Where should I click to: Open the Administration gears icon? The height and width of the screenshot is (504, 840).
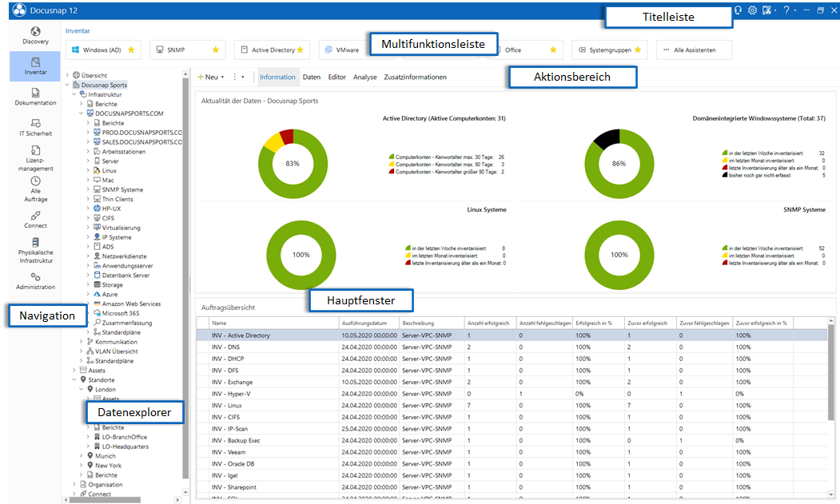[35, 281]
